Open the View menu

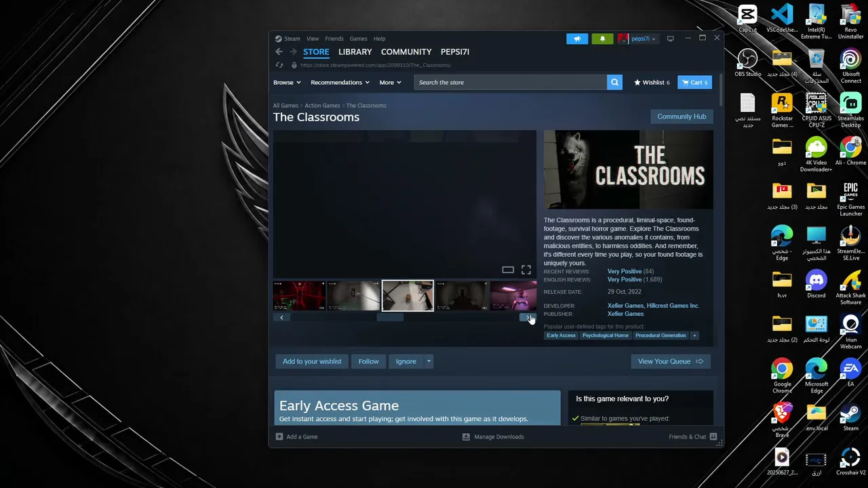click(x=313, y=39)
